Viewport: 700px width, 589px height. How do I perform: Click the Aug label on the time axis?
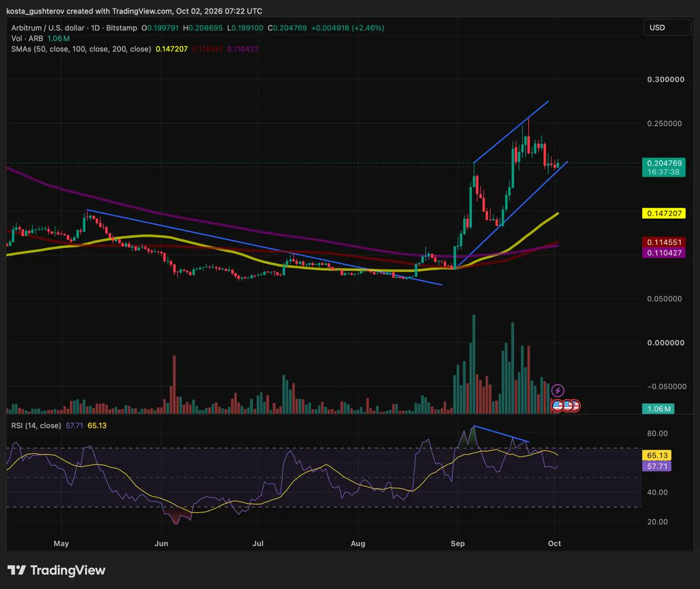point(358,543)
